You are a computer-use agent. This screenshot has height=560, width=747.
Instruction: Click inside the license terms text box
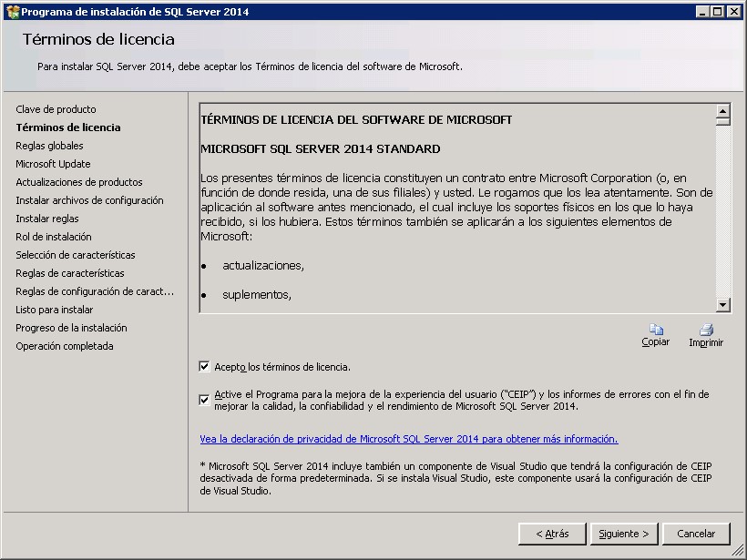[x=455, y=228]
